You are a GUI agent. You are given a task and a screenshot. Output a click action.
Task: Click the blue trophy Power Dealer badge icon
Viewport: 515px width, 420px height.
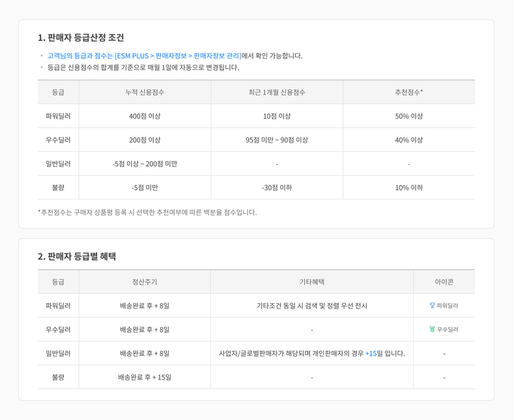[433, 305]
